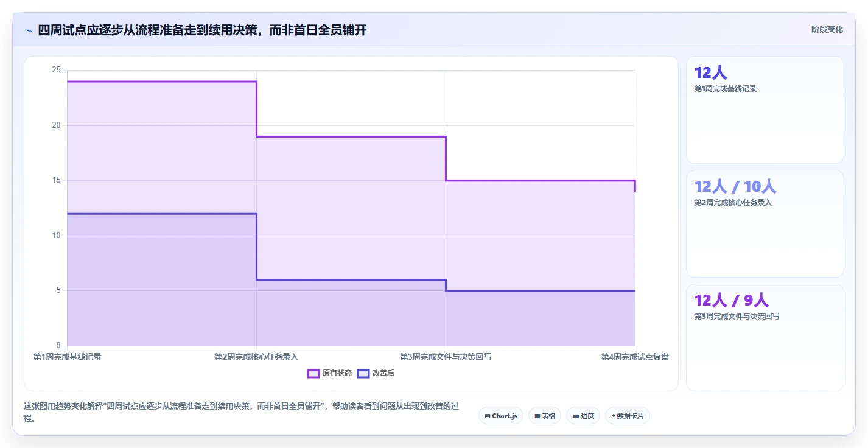The width and height of the screenshot is (868, 448).
Task: Click the card caption 第2周完成核心任务录入
Action: tap(733, 203)
